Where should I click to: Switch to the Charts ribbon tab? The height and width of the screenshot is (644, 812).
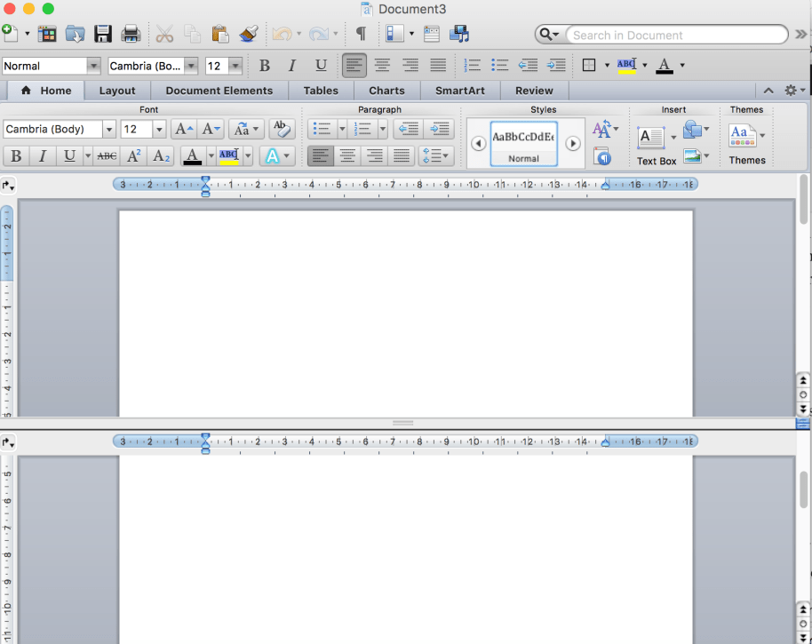386,90
